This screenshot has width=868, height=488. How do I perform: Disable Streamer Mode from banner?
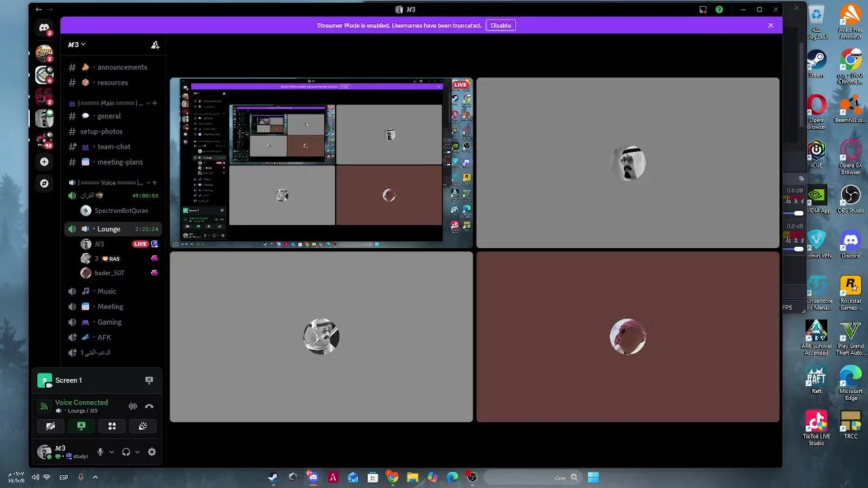click(501, 25)
